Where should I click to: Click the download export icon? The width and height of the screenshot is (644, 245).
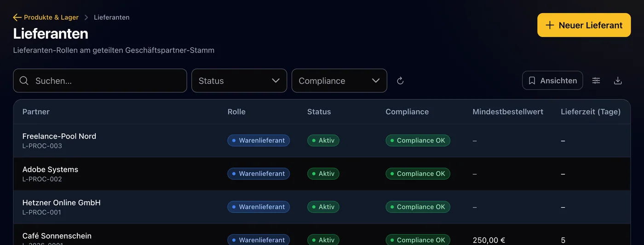click(618, 81)
